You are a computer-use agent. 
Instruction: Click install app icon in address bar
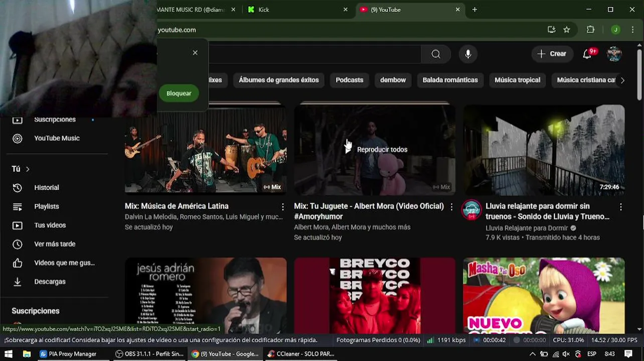552,30
